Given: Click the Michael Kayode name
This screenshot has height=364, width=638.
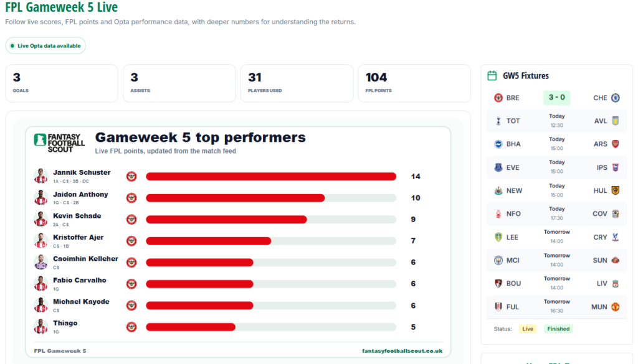Looking at the screenshot, I should 81,302.
